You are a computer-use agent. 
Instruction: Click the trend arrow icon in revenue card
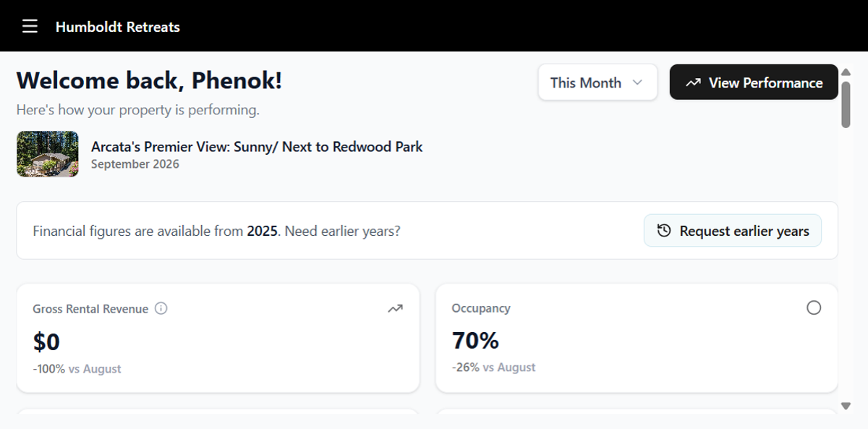(395, 309)
